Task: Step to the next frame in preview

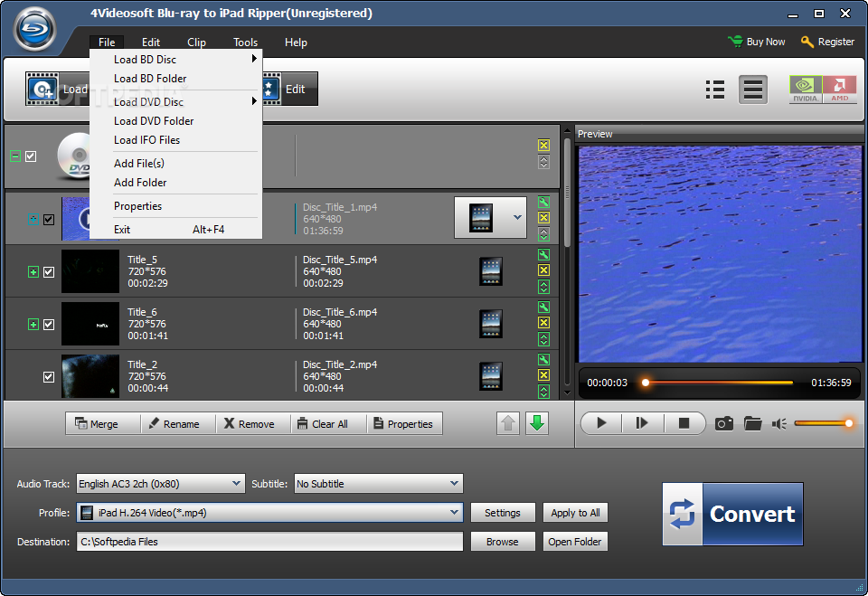Action: (x=642, y=424)
